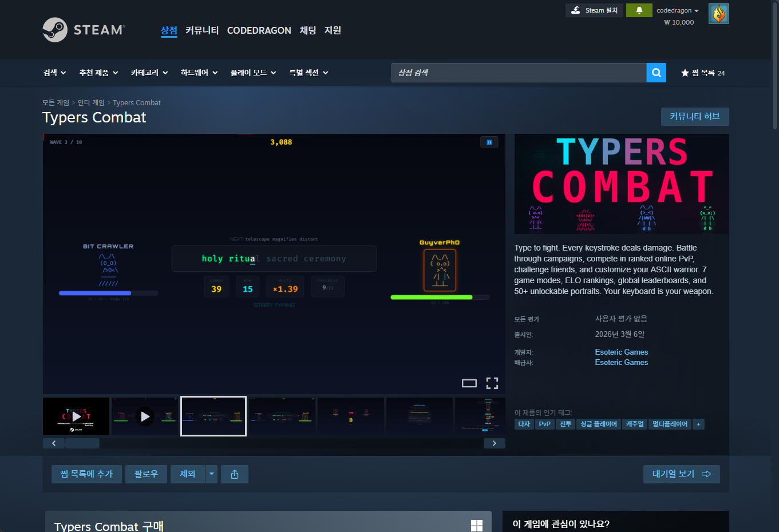Open the 하드웨어 dropdown
The width and height of the screenshot is (779, 532).
click(x=199, y=73)
